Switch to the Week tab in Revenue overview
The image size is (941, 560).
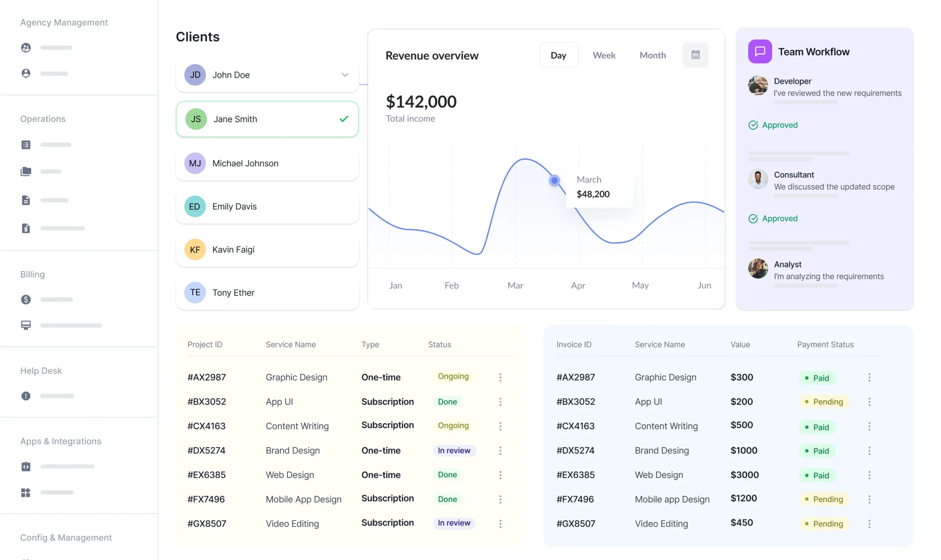pos(604,55)
